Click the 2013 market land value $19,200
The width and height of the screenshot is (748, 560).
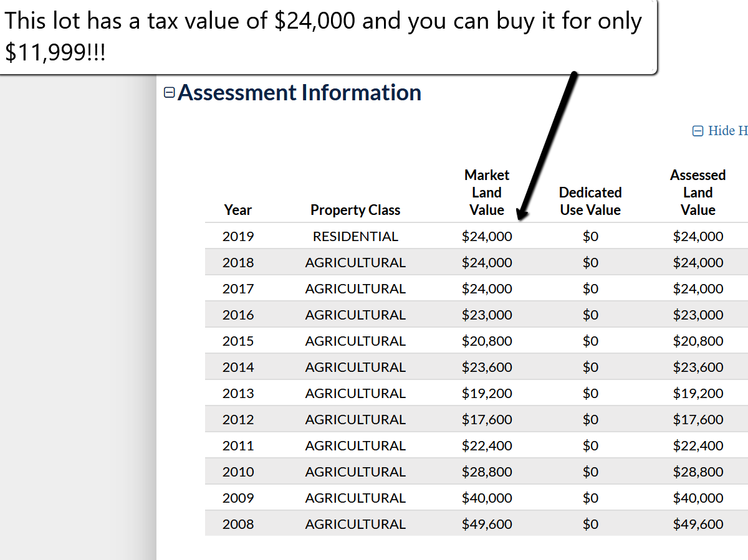[x=487, y=393]
